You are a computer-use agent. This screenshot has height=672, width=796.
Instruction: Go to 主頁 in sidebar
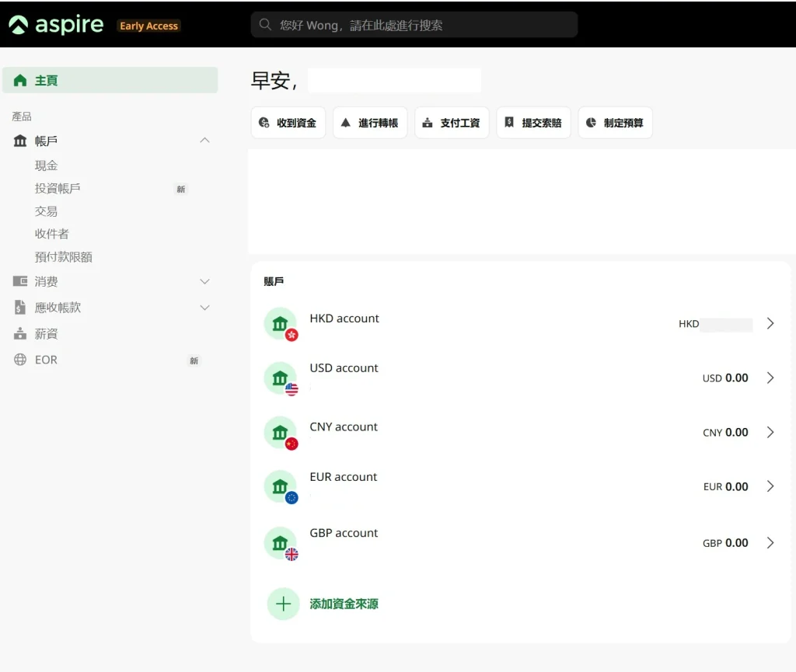pos(110,80)
